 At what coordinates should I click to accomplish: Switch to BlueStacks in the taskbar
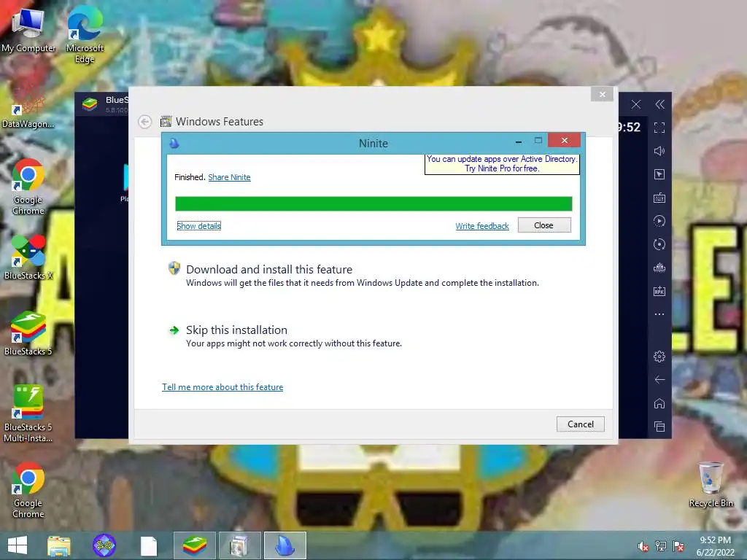(195, 545)
